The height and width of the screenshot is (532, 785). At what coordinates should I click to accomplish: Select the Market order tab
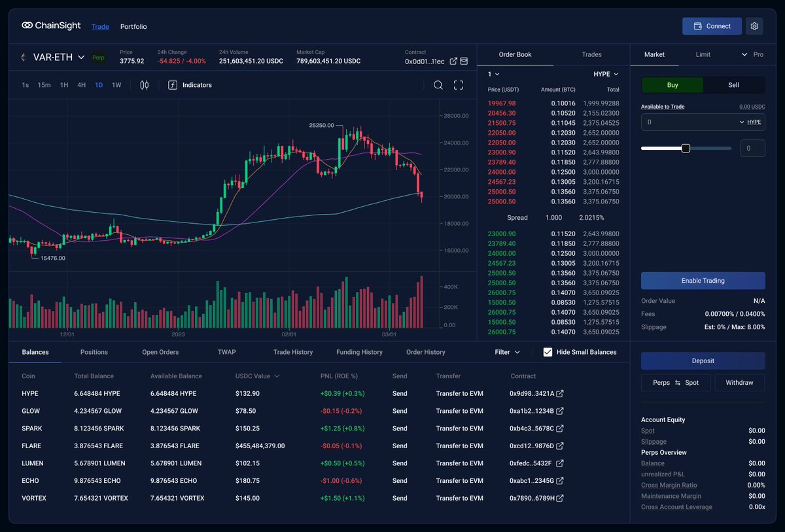(x=655, y=55)
